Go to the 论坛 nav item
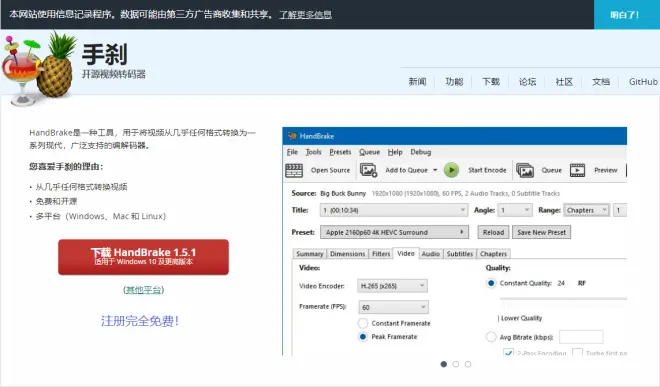 click(x=527, y=82)
